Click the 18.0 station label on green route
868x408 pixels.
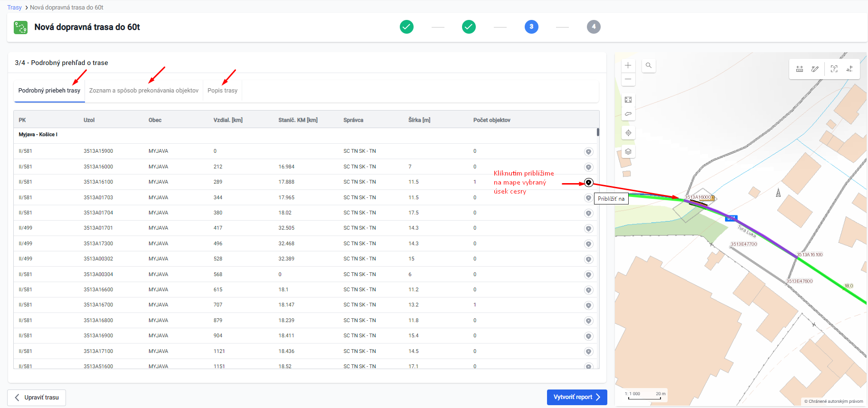(x=849, y=286)
